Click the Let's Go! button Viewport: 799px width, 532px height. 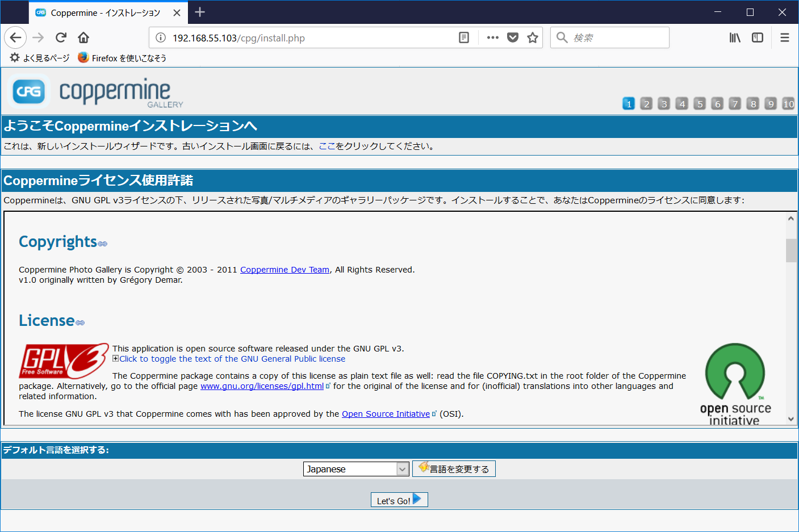click(x=399, y=500)
